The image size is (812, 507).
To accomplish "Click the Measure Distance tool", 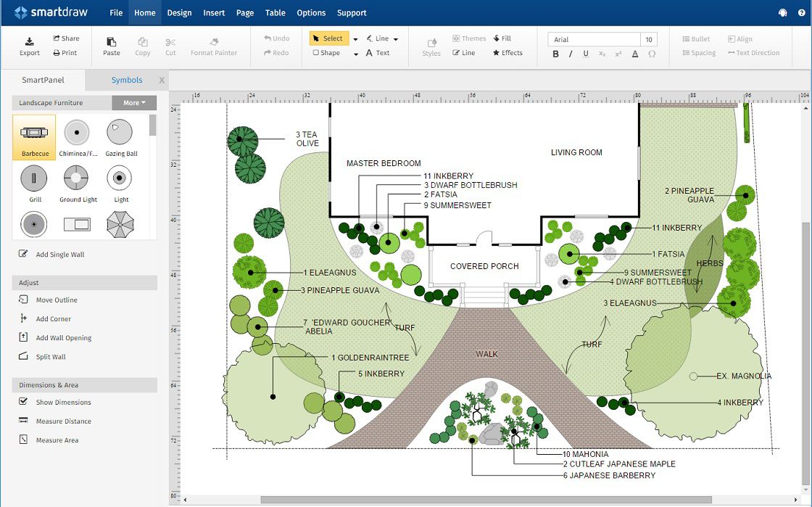I will (x=63, y=421).
